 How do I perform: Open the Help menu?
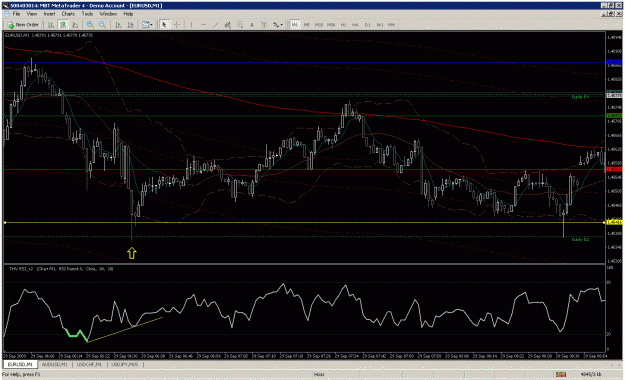pos(128,14)
